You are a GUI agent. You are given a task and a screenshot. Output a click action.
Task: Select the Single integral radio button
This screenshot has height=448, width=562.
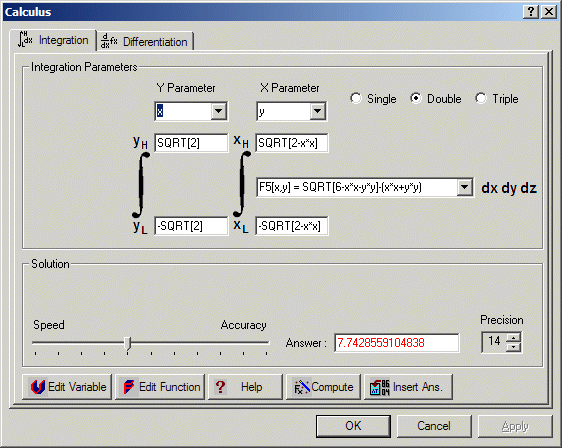(x=356, y=98)
